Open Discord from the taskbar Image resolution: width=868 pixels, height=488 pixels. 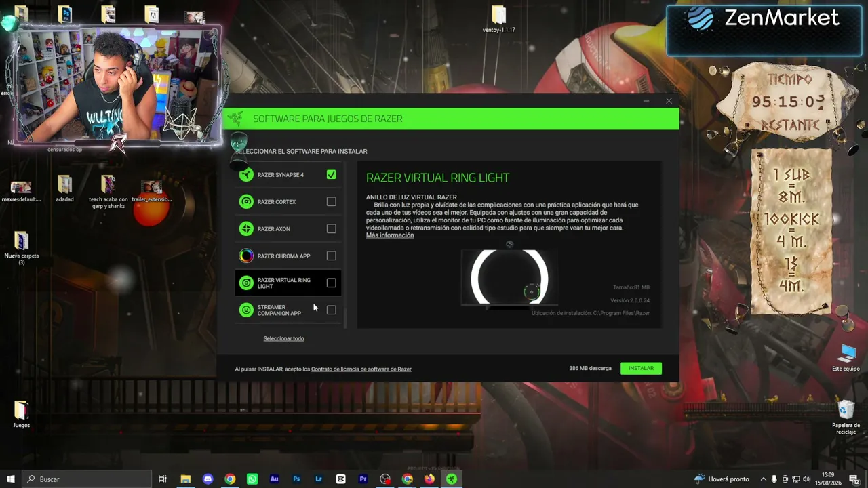pos(208,479)
